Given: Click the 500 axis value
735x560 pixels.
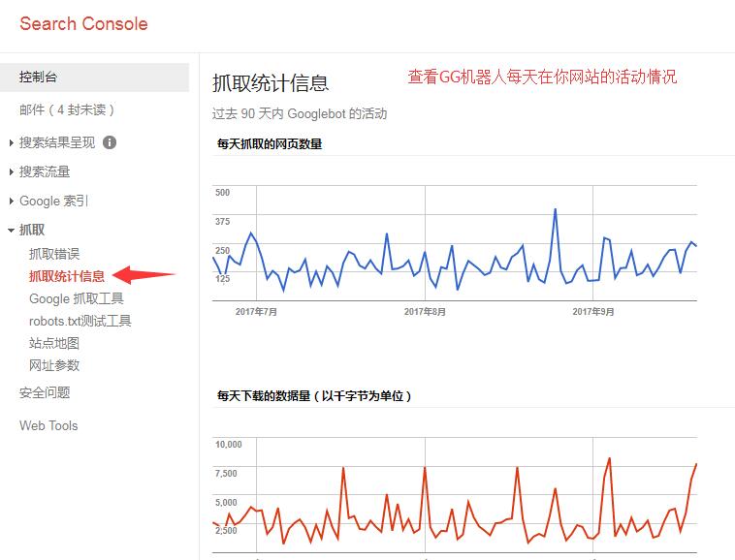Looking at the screenshot, I should click(222, 193).
